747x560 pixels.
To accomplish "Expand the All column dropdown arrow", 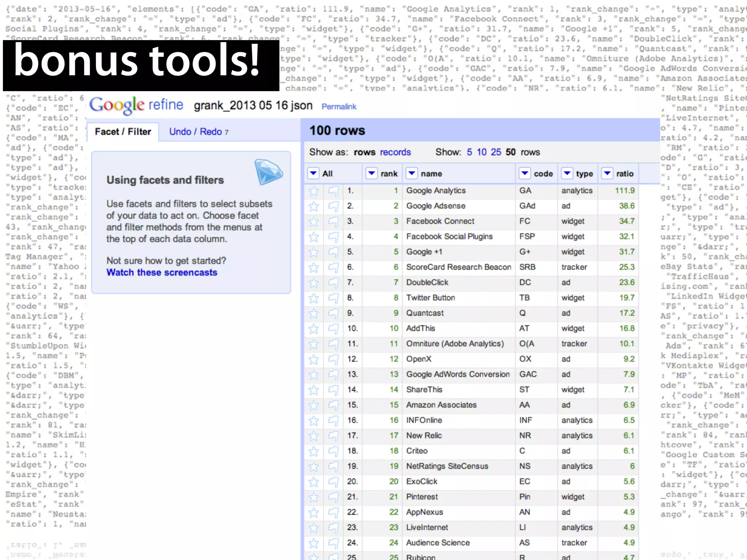I will [313, 174].
